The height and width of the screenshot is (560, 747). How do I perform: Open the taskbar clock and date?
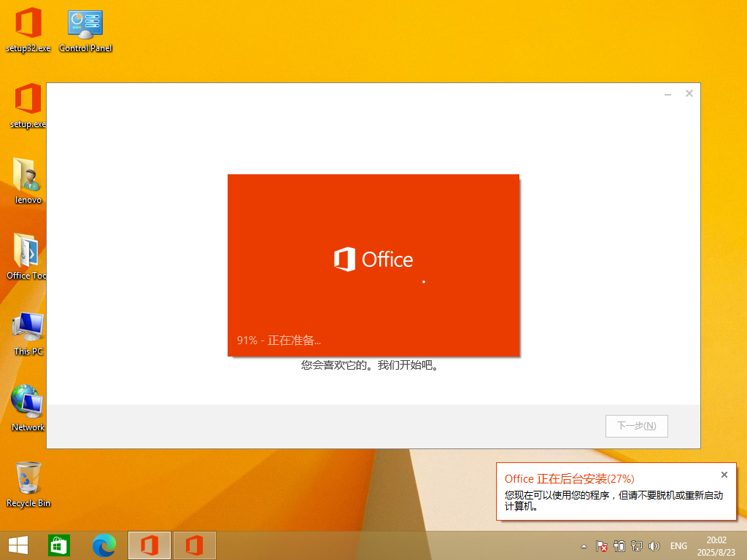tap(716, 545)
